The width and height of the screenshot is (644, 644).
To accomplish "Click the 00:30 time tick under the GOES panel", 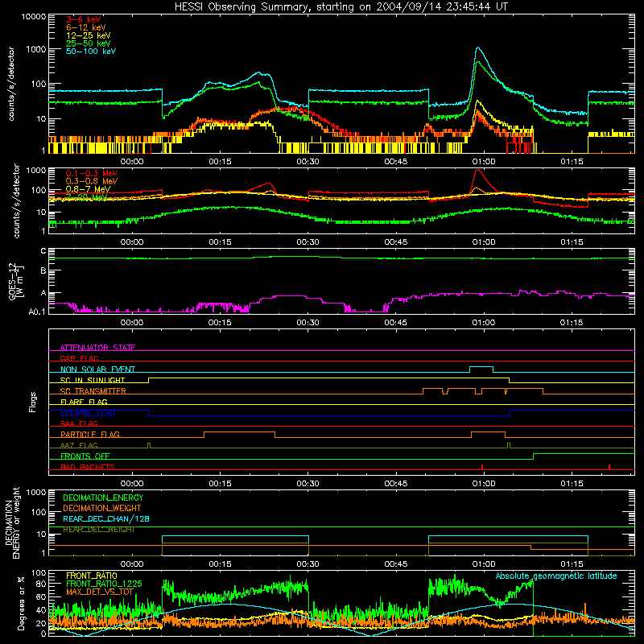I will tap(308, 323).
